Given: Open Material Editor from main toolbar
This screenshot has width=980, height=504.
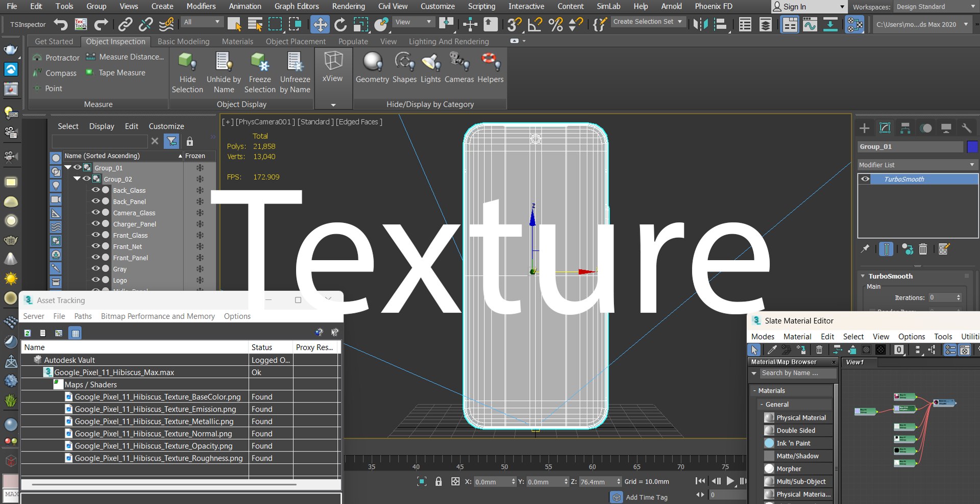Looking at the screenshot, I should point(854,24).
